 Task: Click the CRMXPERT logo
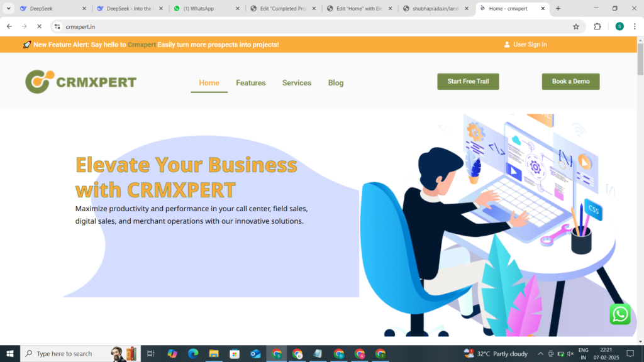pos(81,82)
